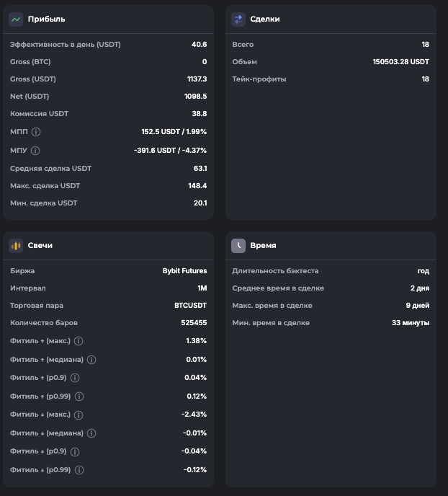Viewport: 448px width, 496px height.
Task: Show info for Фитиль ↓ (p0.9)
Action: (x=75, y=452)
